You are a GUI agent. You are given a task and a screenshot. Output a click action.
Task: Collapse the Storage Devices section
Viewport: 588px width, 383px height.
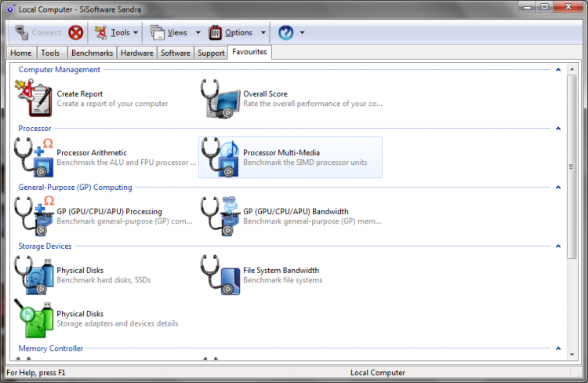558,246
